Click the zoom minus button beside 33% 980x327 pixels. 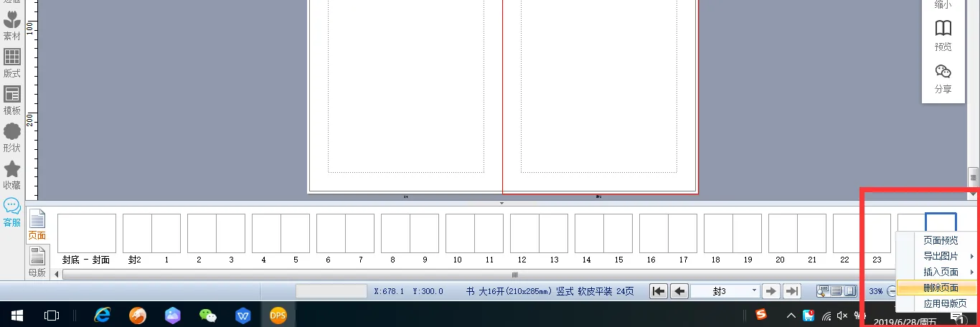click(891, 291)
